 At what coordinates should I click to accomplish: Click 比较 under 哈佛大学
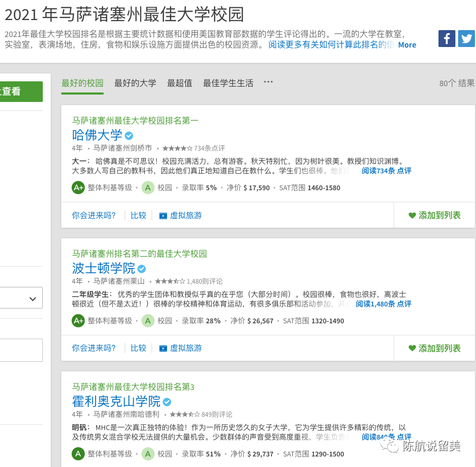coord(138,216)
